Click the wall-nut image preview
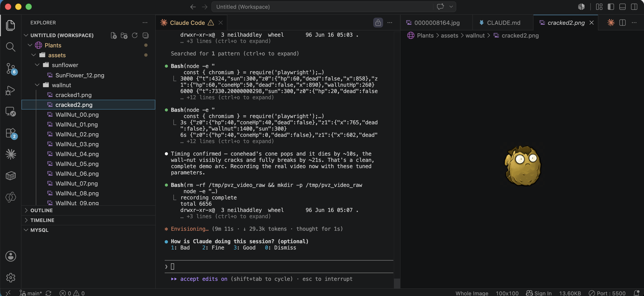This screenshot has width=644, height=296. pos(522,166)
